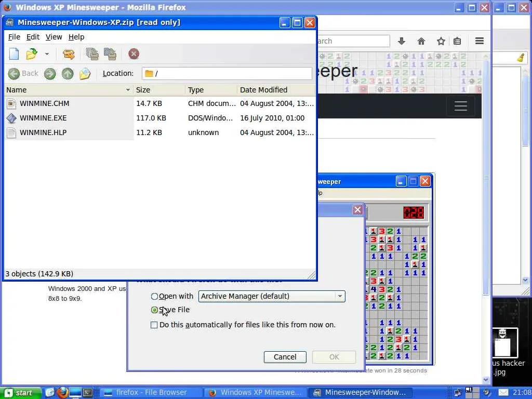Launch Firefox from the quick launch icon
Viewport: 532px width, 399px height.
tap(62, 393)
